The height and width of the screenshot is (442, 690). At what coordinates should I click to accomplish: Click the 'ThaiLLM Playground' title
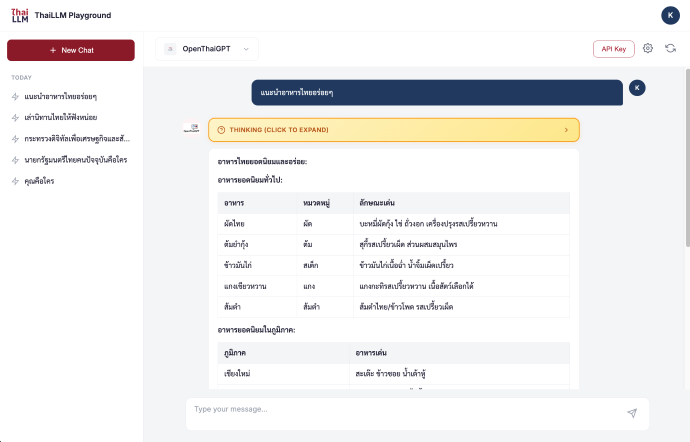click(73, 15)
